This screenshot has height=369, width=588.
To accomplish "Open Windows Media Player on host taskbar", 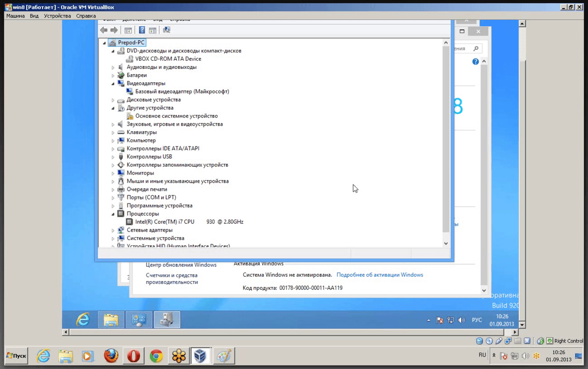I will click(88, 356).
